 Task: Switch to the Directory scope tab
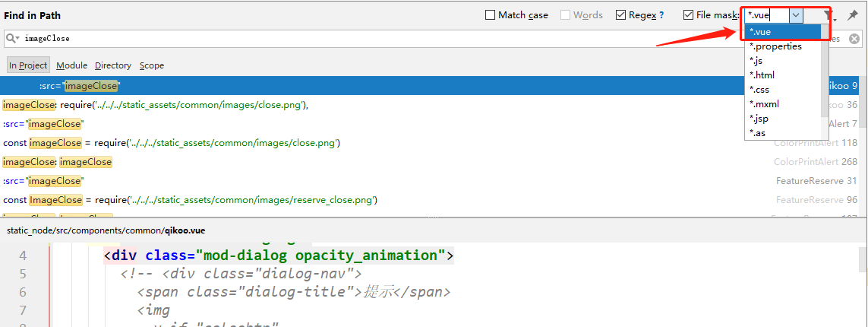(x=113, y=65)
